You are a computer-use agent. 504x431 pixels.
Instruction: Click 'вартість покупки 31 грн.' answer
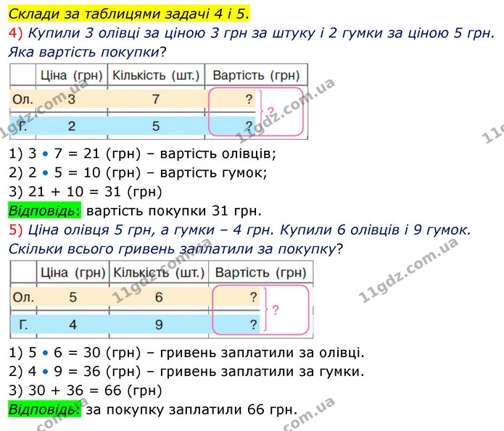pos(174,211)
